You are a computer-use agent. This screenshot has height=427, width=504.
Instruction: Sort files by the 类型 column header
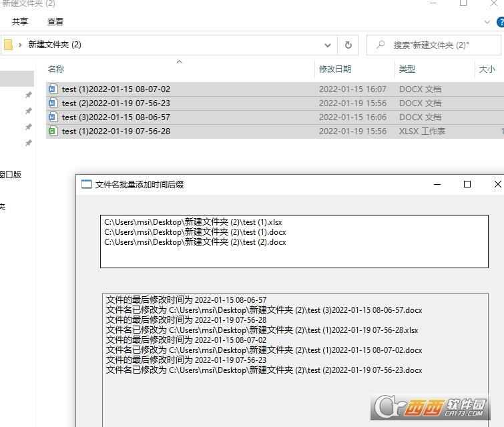(407, 69)
